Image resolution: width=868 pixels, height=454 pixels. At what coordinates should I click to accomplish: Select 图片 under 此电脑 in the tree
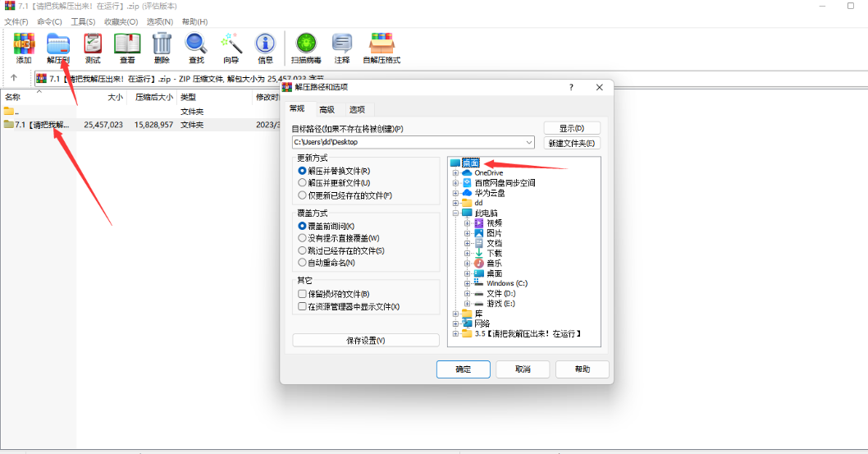tap(495, 233)
